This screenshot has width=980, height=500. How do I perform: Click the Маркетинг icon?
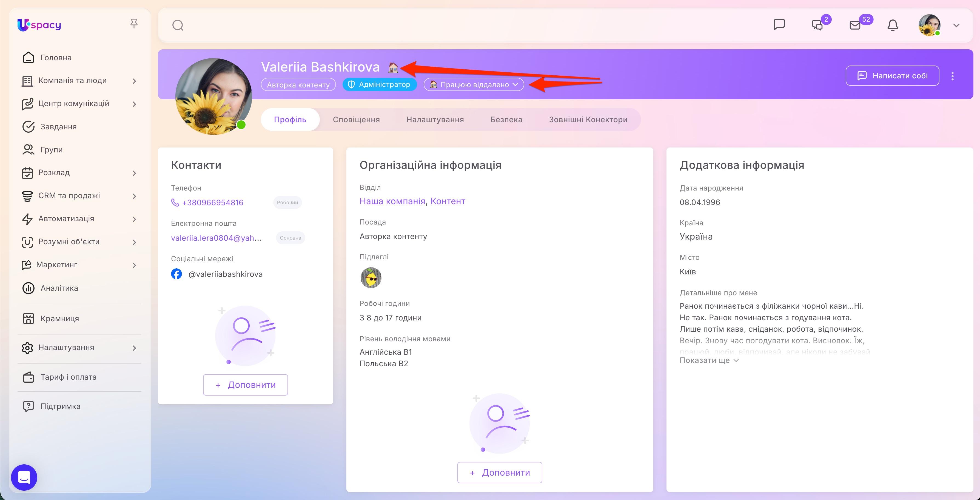(x=26, y=265)
